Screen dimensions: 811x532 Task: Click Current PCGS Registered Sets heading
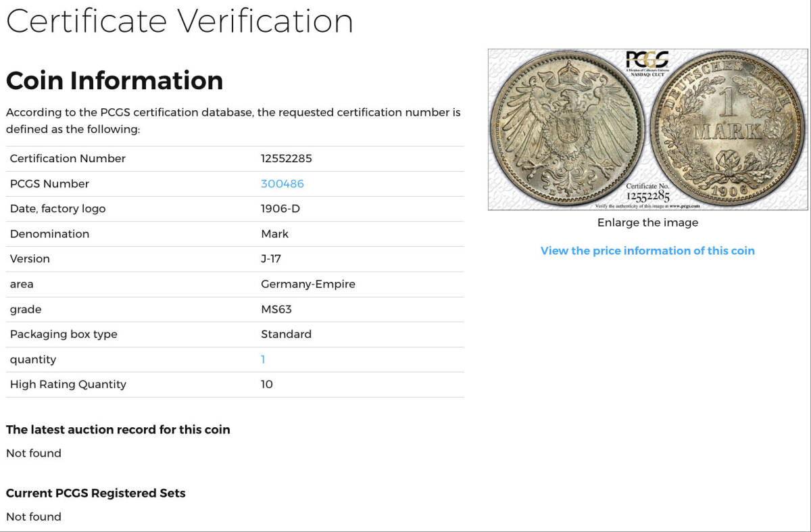tap(95, 493)
